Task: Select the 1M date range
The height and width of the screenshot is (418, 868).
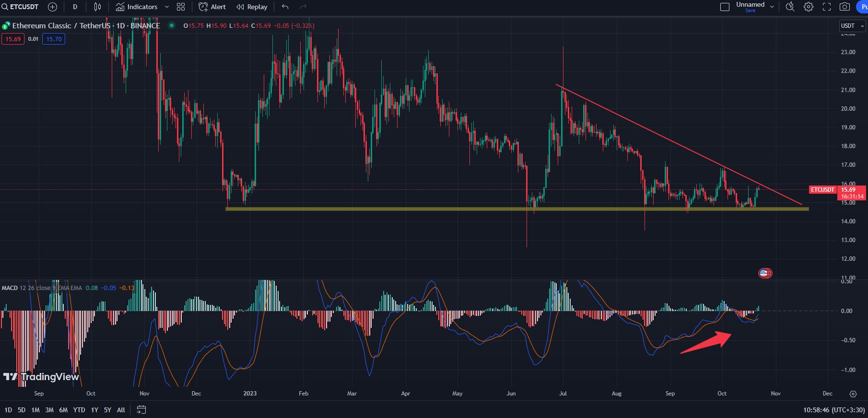Action: click(x=35, y=410)
